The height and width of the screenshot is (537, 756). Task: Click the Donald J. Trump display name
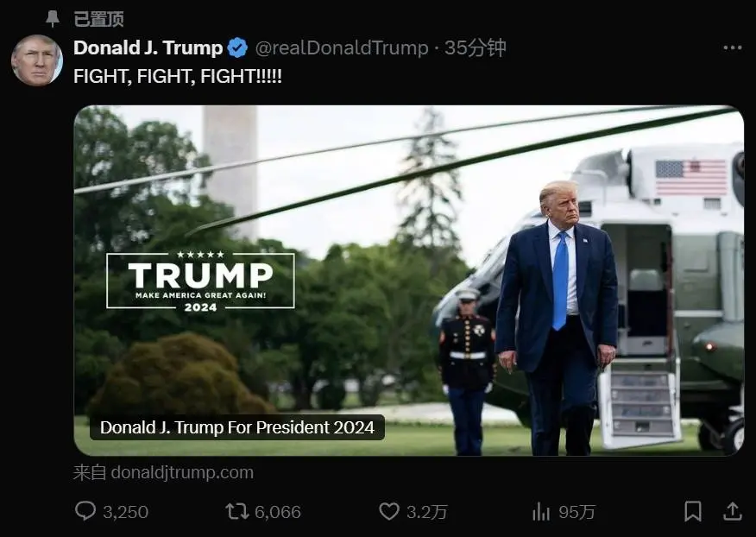148,47
